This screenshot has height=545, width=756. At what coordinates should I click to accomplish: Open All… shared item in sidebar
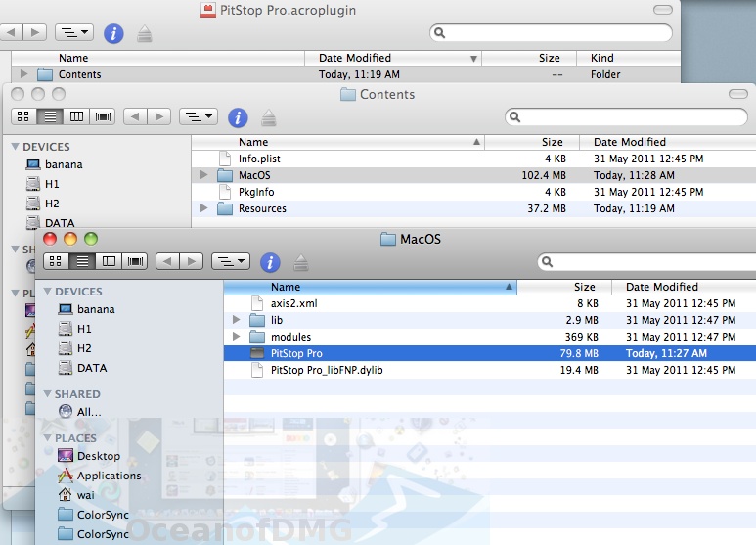click(x=80, y=412)
